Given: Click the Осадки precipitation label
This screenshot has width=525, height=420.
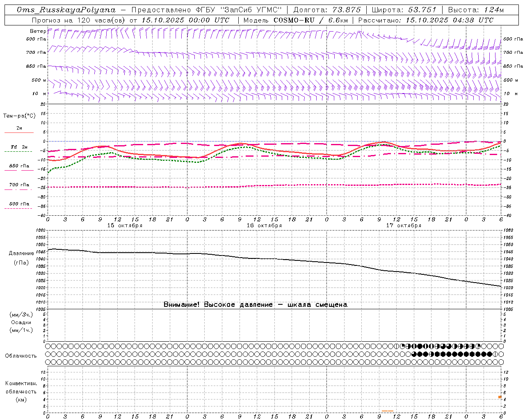Looking at the screenshot, I should click(x=21, y=322).
